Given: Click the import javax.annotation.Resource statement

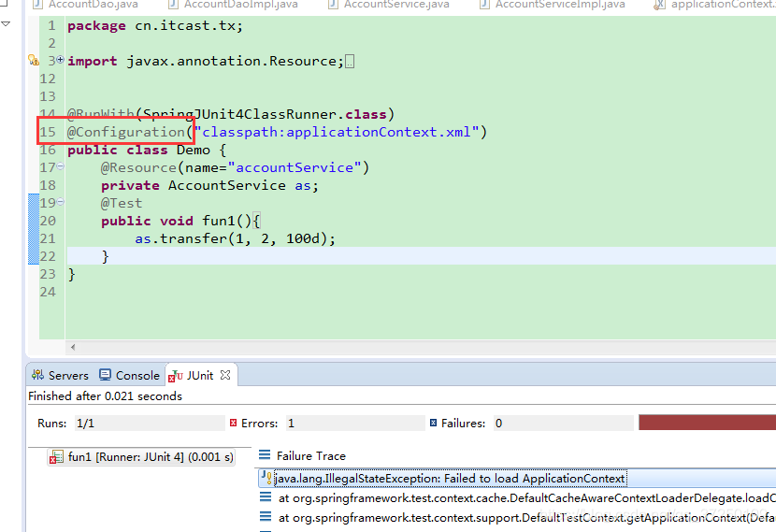Looking at the screenshot, I should [x=206, y=62].
